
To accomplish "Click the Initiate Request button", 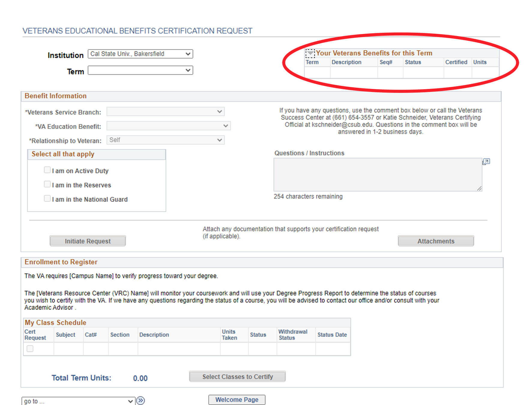I will (88, 241).
